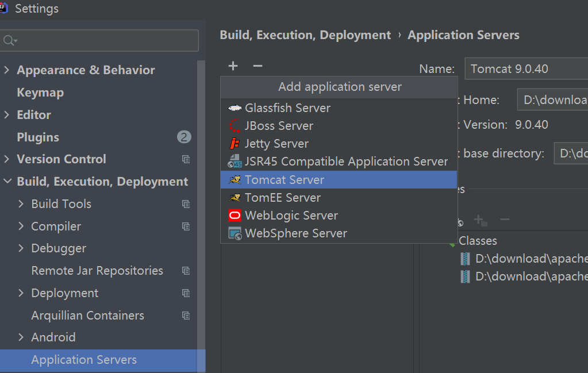Click the Classes node label

(478, 241)
